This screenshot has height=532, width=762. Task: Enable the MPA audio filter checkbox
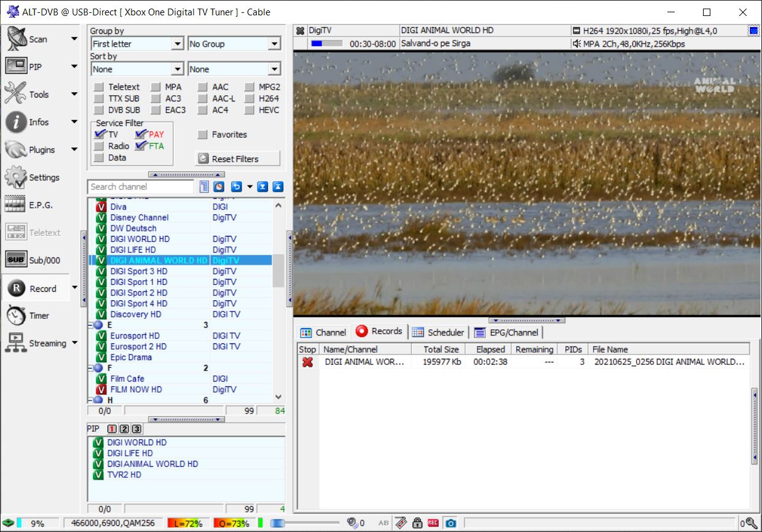click(x=155, y=87)
